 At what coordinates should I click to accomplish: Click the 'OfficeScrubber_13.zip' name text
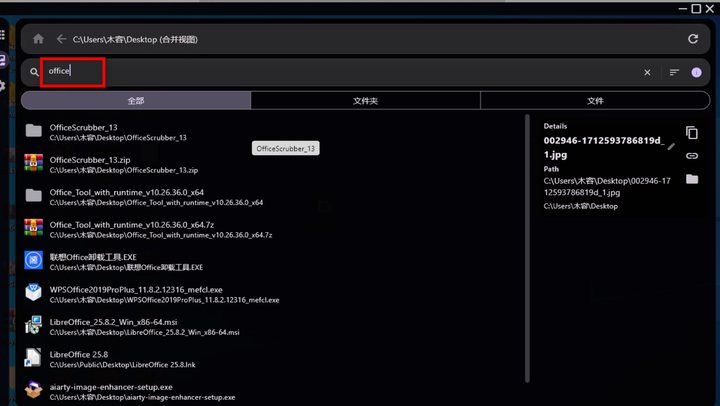[90, 160]
